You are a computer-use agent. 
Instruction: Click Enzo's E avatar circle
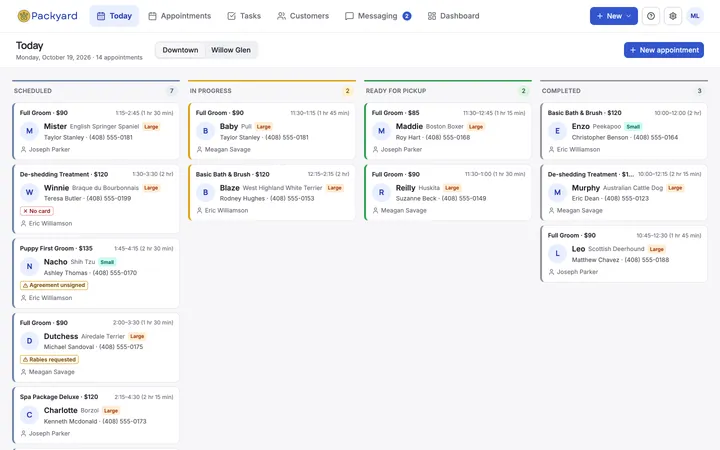557,131
